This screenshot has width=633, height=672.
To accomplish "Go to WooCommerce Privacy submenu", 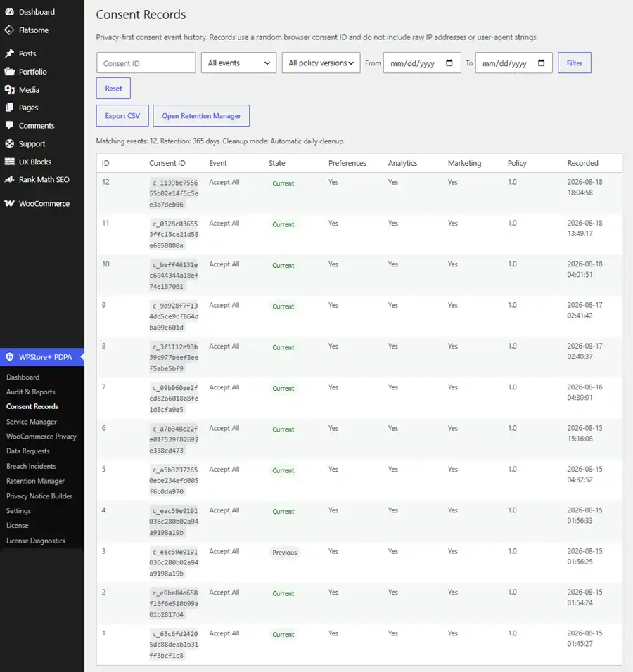I will (x=41, y=437).
